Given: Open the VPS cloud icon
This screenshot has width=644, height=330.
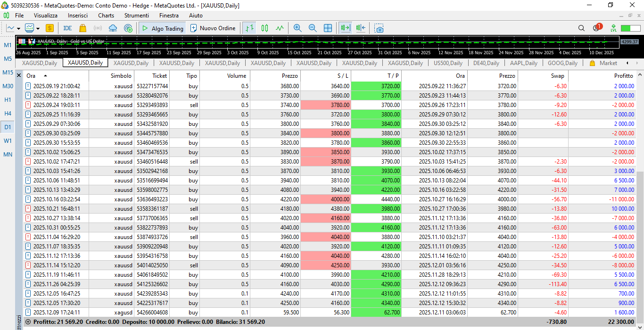Looking at the screenshot, I should pos(113,28).
